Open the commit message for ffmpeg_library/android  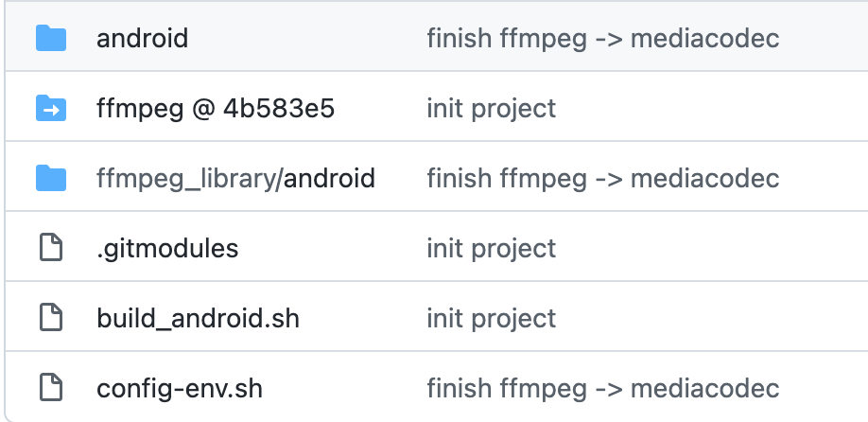(602, 178)
